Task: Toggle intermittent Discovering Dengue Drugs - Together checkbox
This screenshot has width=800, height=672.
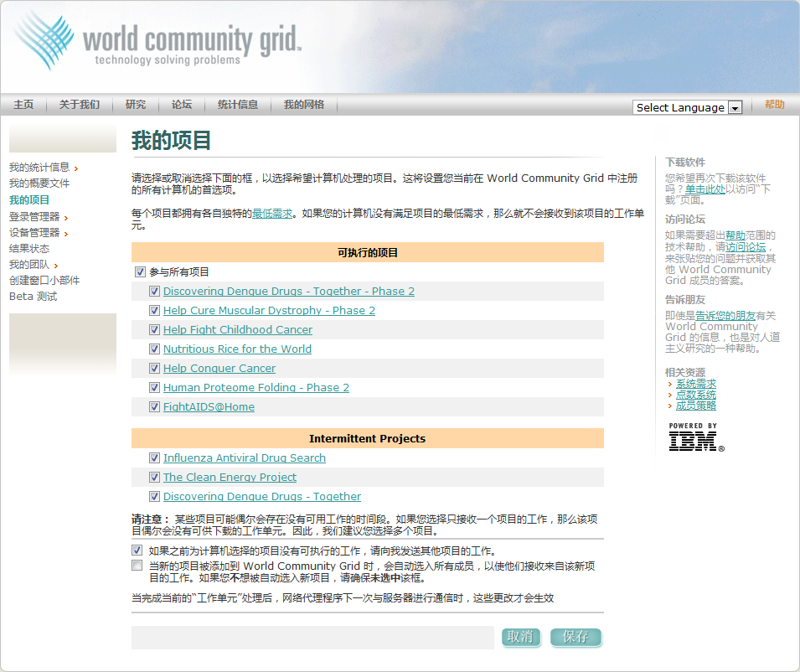Action: click(x=154, y=497)
